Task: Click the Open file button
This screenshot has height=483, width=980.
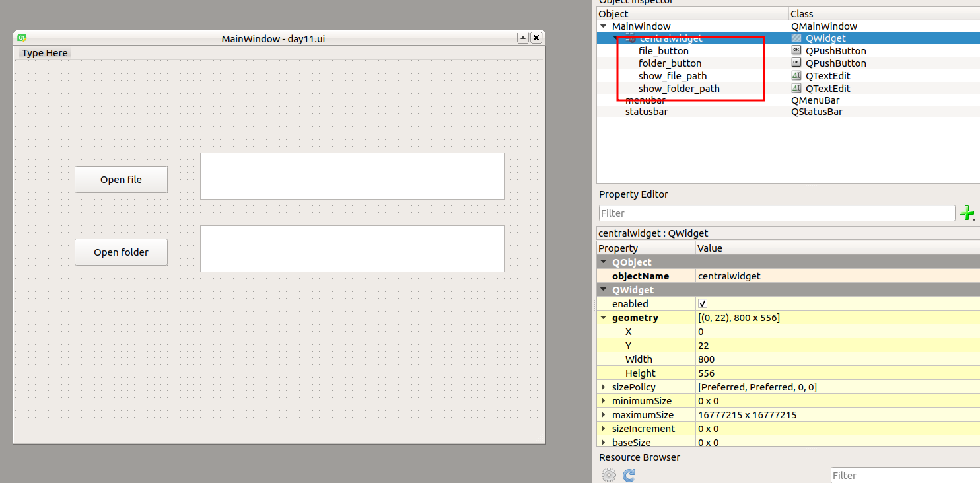Action: (121, 180)
